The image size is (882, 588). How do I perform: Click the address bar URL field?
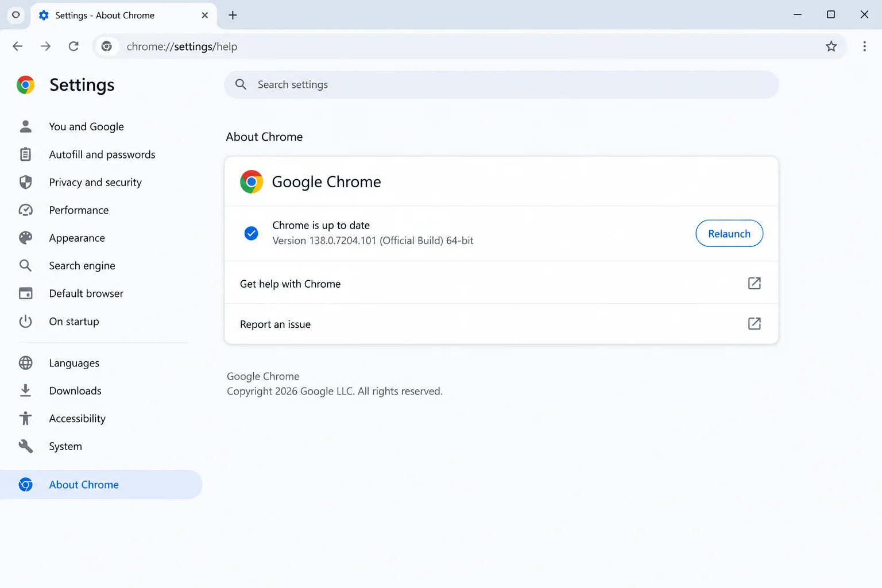471,47
